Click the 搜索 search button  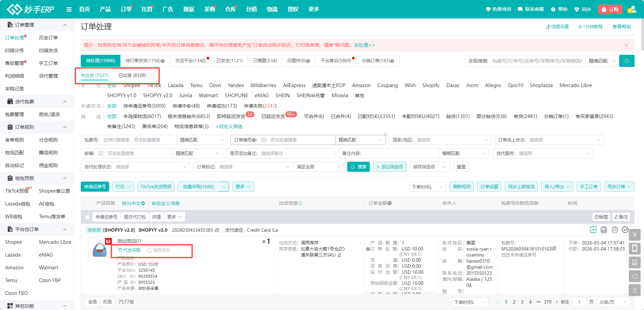tap(358, 166)
